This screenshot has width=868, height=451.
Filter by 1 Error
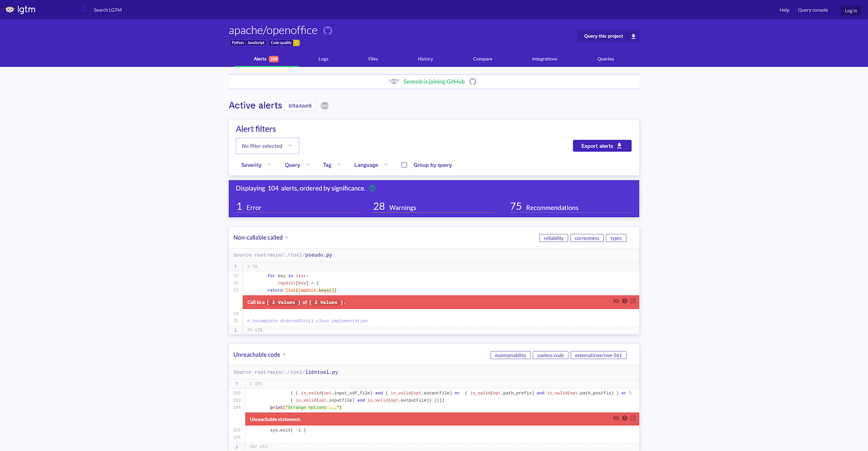[297, 207]
